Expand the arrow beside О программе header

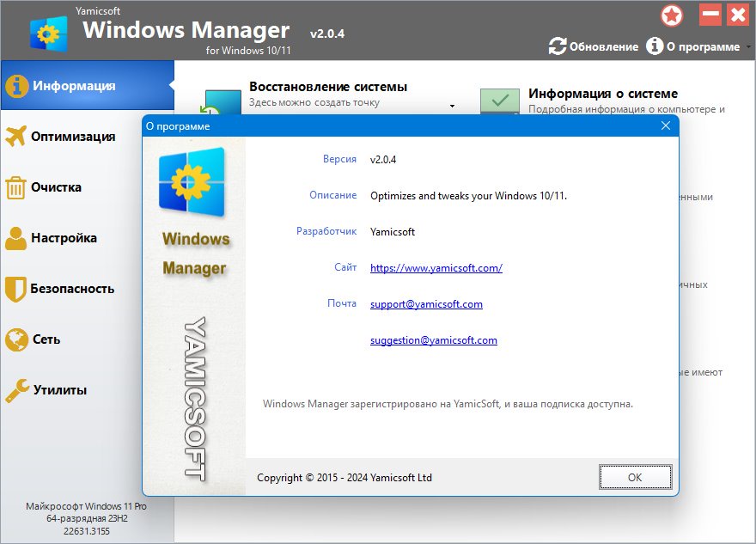click(748, 47)
